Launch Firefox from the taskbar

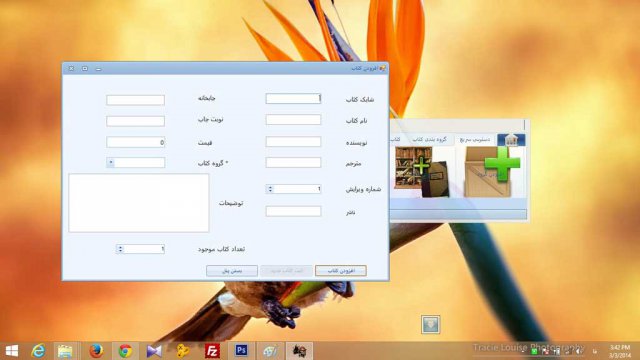click(96, 351)
